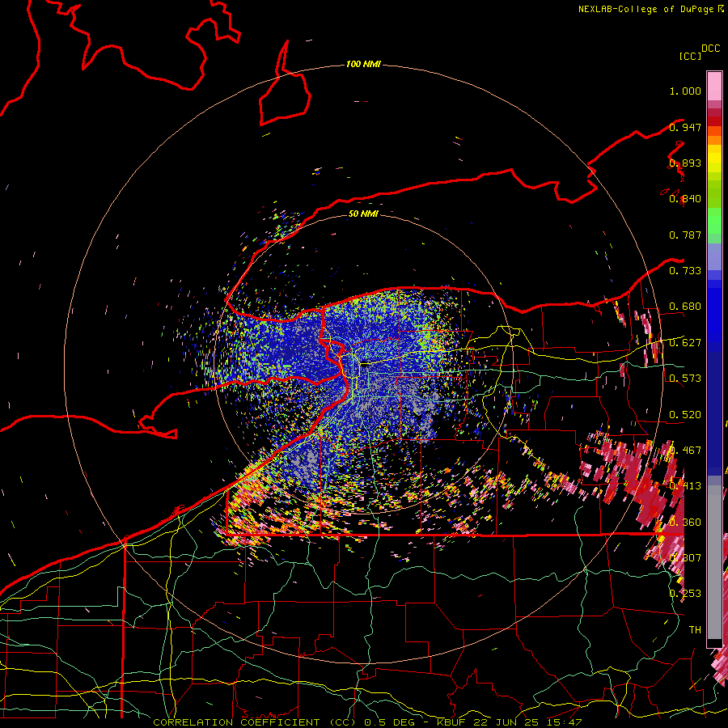728x728 pixels.
Task: Select the 0.413 scale value label
Action: pyautogui.click(x=685, y=486)
